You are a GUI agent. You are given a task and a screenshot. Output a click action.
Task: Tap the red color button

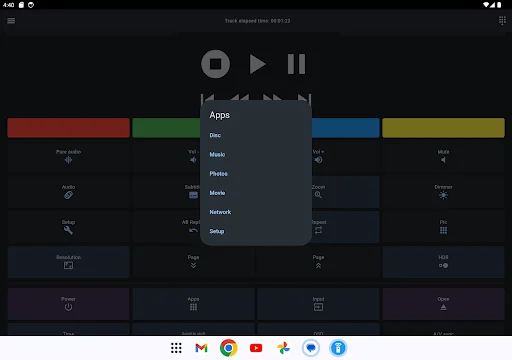pyautogui.click(x=68, y=128)
